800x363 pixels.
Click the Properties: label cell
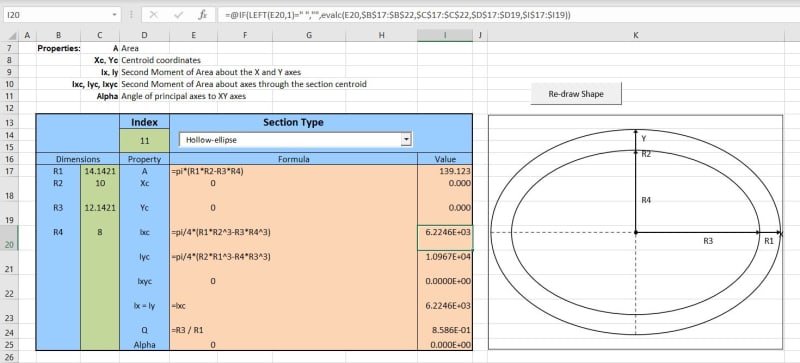coord(59,49)
